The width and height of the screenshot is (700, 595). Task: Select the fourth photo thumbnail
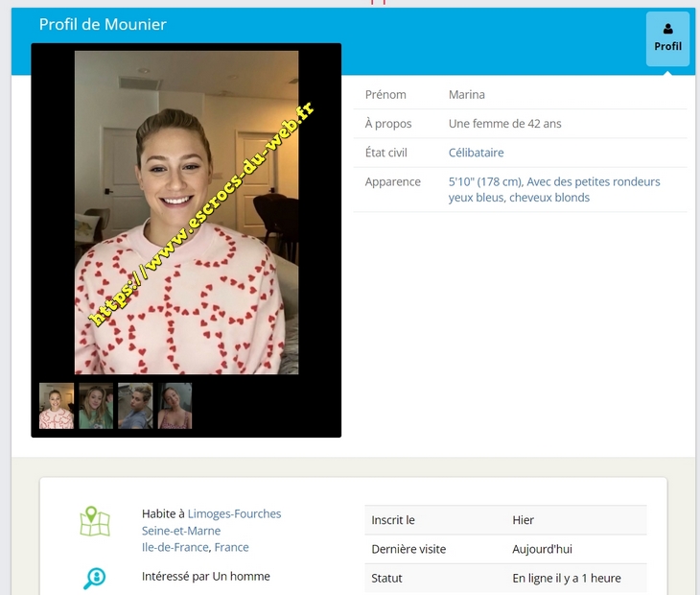[x=175, y=406]
